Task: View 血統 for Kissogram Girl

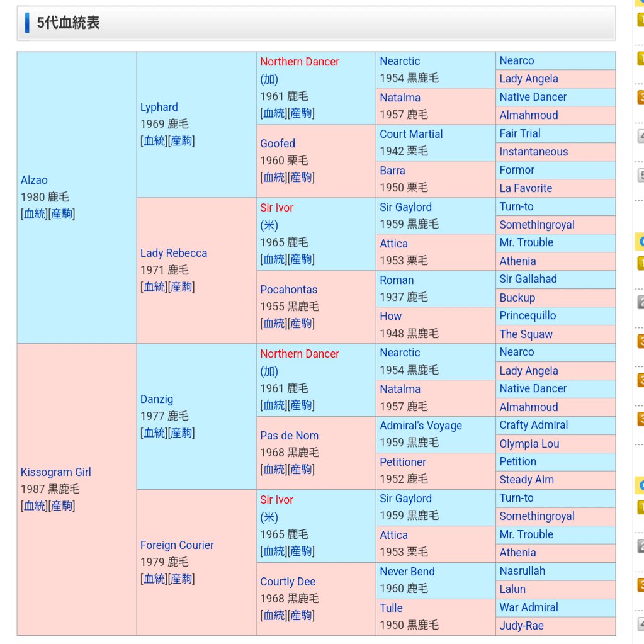Action: click(35, 506)
